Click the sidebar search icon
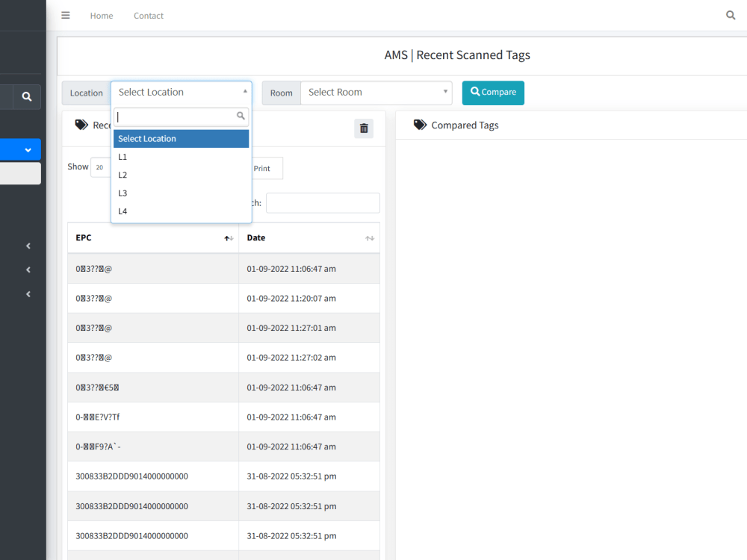 click(x=27, y=96)
